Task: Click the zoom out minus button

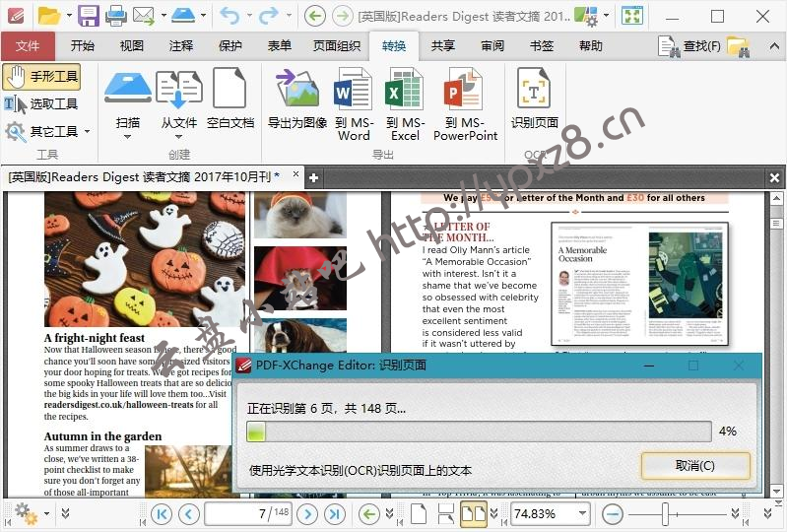Action: click(x=613, y=514)
